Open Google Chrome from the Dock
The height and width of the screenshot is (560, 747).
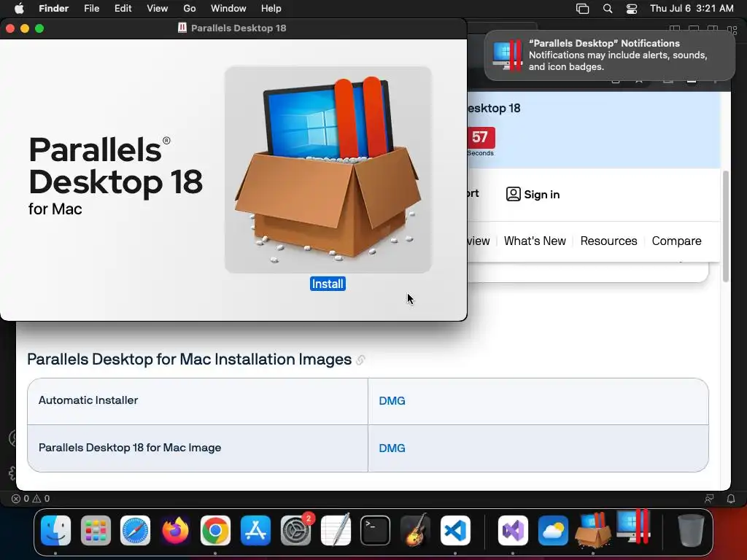pyautogui.click(x=215, y=531)
